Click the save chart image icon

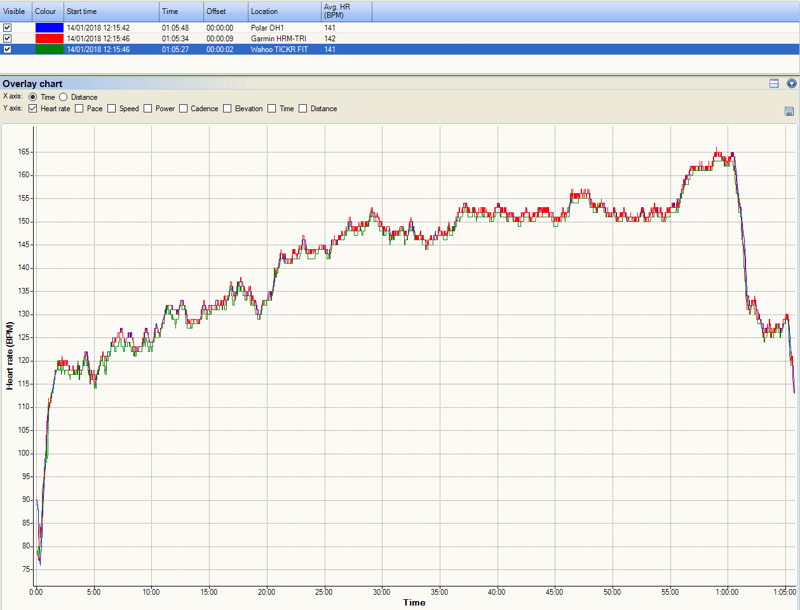[x=789, y=111]
